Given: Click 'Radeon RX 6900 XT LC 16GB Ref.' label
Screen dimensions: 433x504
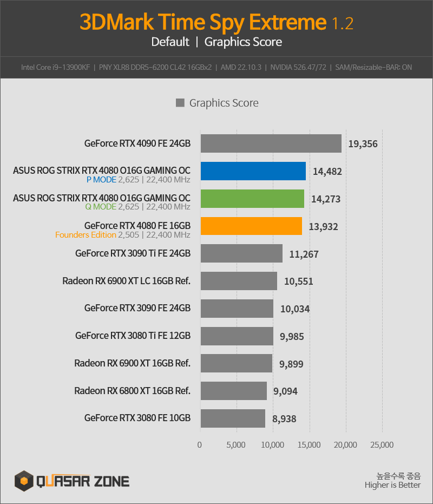Looking at the screenshot, I should click(126, 281).
